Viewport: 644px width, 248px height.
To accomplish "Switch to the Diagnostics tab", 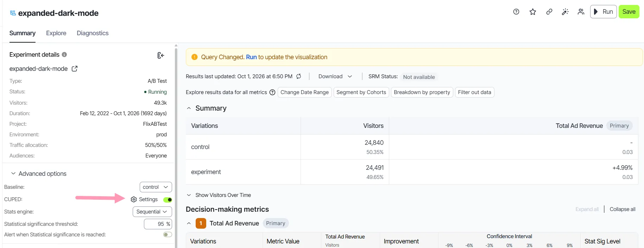I will 93,33.
